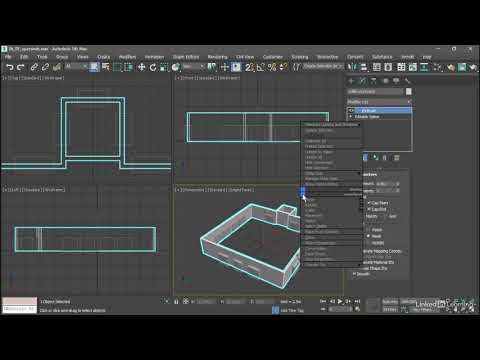This screenshot has height=360, width=480.
Task: Activate the Select and Scale tool
Action: pyautogui.click(x=164, y=67)
